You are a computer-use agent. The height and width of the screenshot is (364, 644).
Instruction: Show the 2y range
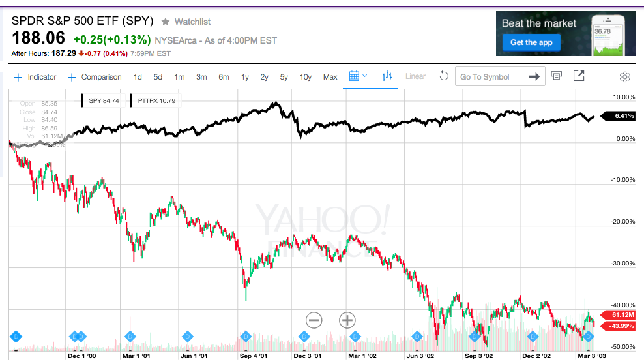[265, 77]
